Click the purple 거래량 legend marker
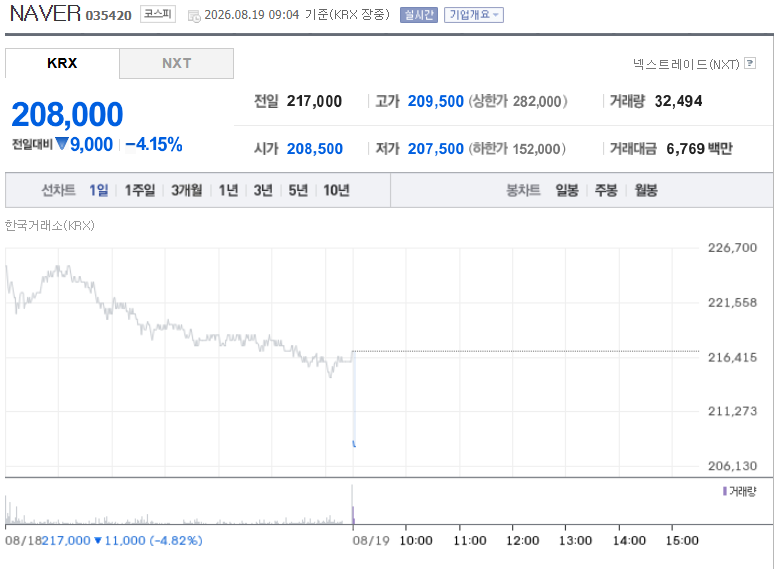774x569 pixels. pyautogui.click(x=725, y=491)
